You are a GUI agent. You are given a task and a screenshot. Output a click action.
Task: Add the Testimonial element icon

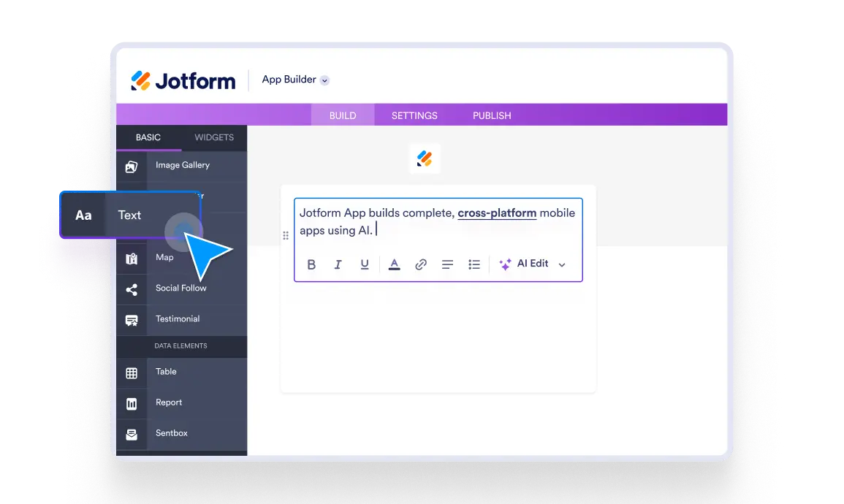(132, 320)
